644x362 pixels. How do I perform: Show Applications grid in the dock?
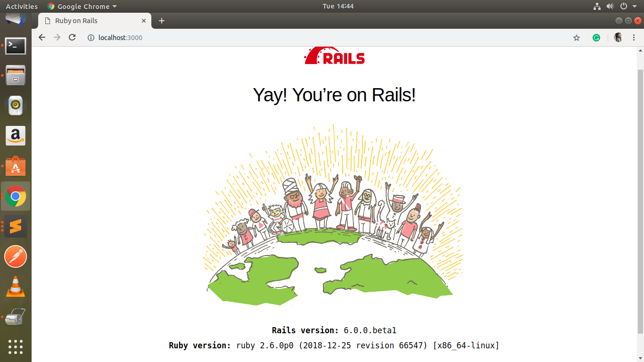pyautogui.click(x=16, y=346)
